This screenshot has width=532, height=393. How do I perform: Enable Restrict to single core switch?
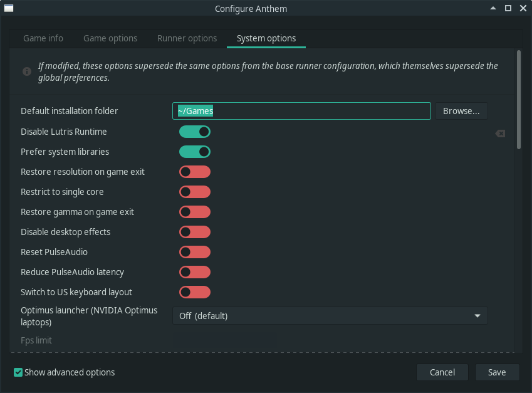[x=195, y=192]
